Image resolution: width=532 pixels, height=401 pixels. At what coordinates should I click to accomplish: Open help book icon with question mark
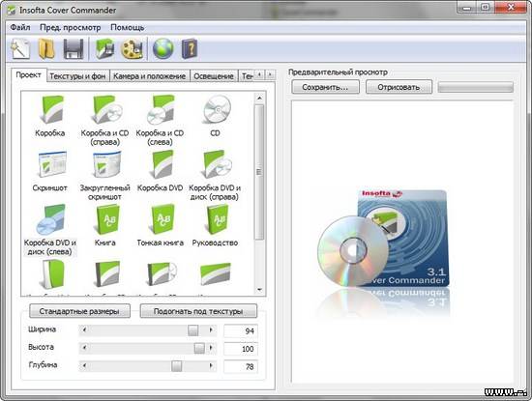[x=190, y=49]
